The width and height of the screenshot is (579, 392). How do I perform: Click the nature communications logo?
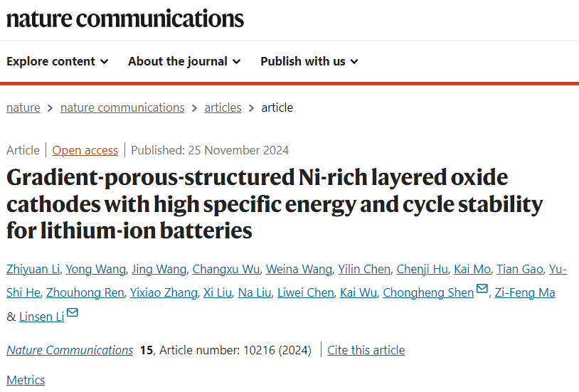(x=125, y=18)
